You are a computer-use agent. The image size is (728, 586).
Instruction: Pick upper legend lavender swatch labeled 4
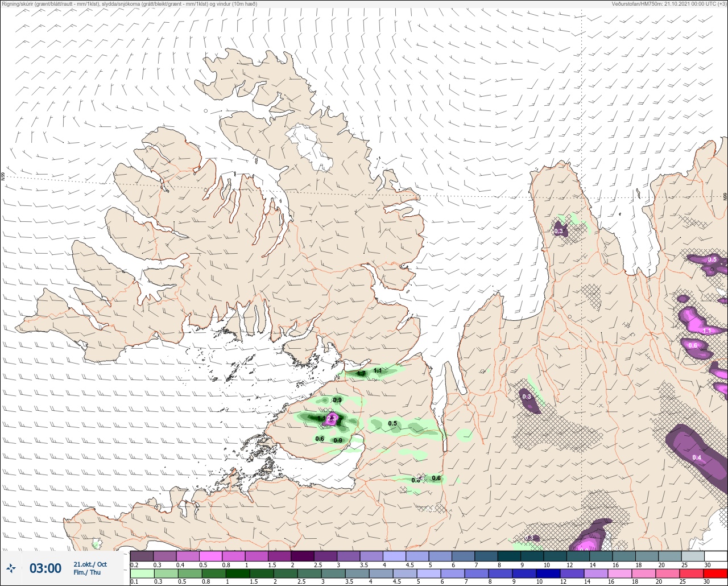coord(394,556)
